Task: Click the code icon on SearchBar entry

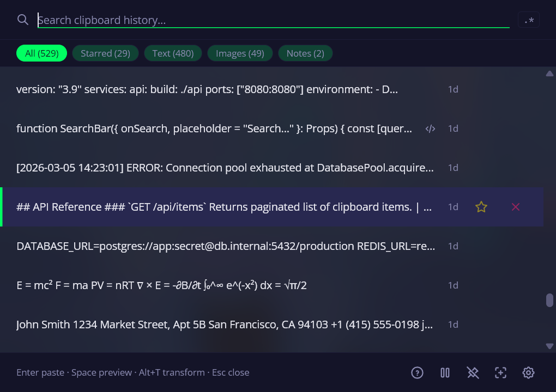Action: [x=431, y=129]
